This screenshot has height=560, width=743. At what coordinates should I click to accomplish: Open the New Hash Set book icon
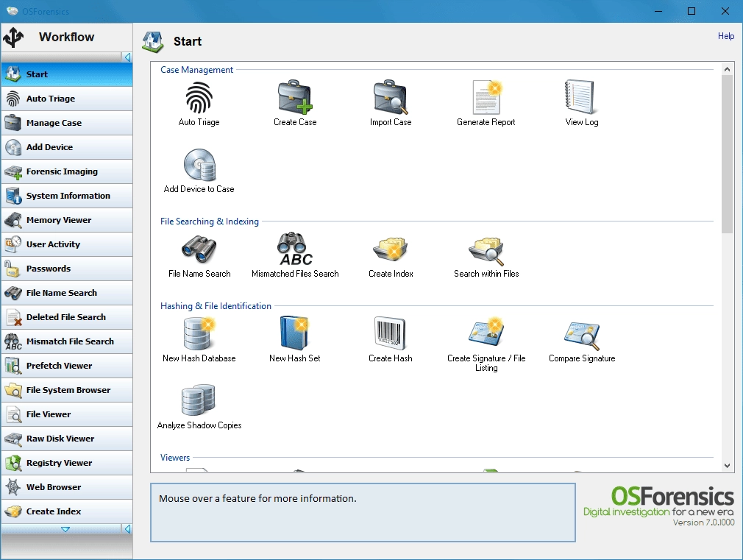295,333
